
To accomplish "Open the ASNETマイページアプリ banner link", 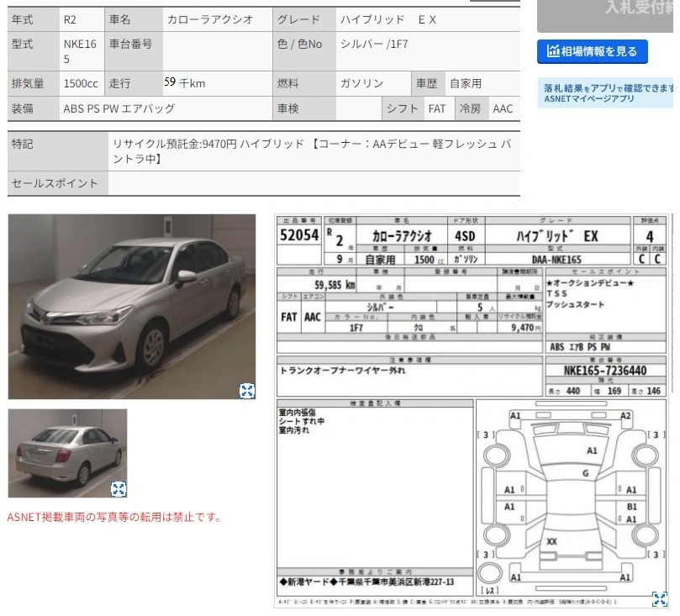I will 605,93.
